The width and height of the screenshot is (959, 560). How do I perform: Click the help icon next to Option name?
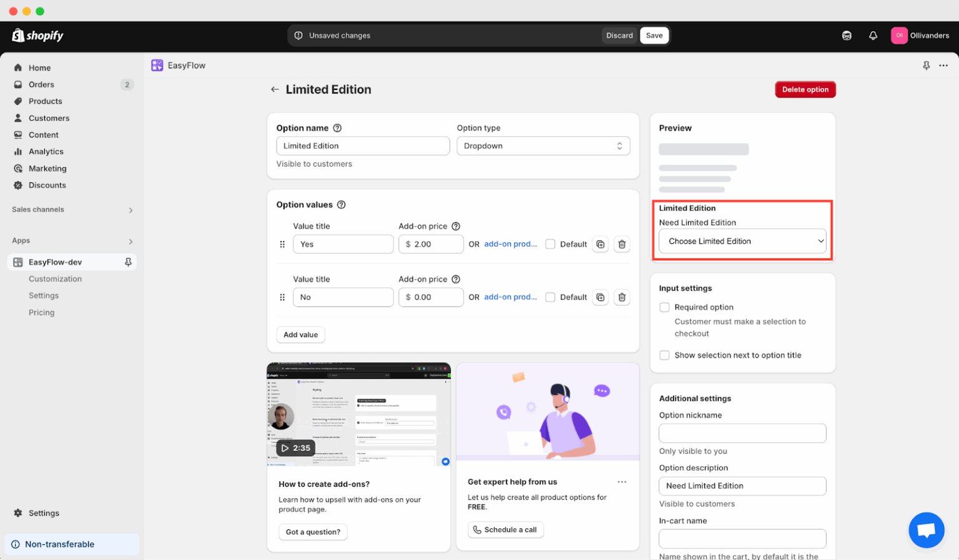pos(337,128)
